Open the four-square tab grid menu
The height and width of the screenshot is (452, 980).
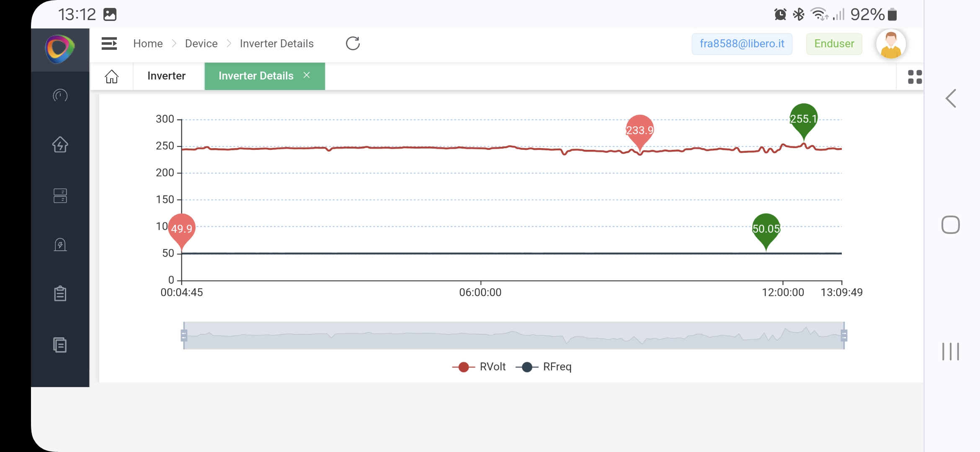915,77
